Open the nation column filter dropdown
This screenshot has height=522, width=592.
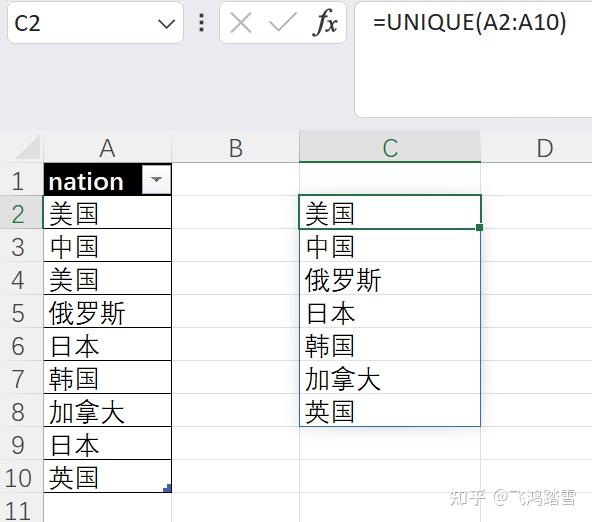156,179
